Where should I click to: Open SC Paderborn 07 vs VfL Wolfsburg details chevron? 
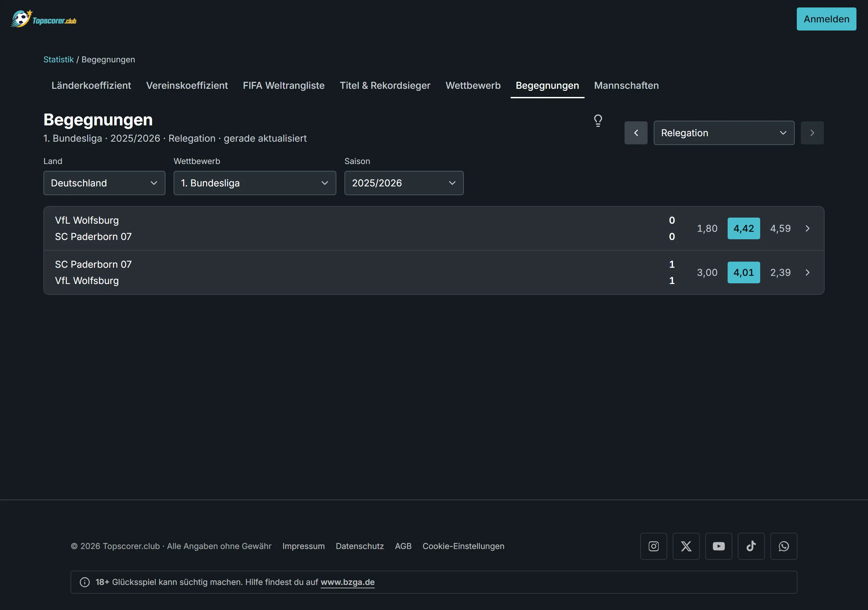tap(808, 272)
